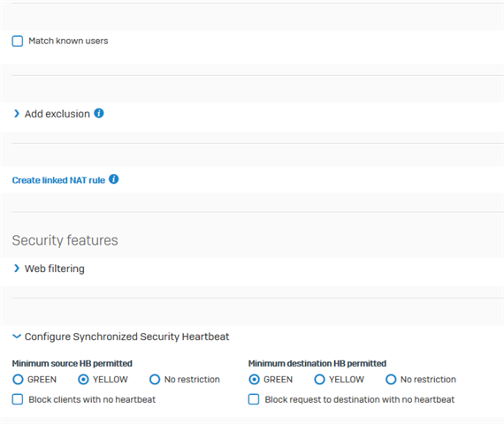Screen dimensions: 504x424
Task: Click chevron arrow before Web filtering
Action: 17,269
